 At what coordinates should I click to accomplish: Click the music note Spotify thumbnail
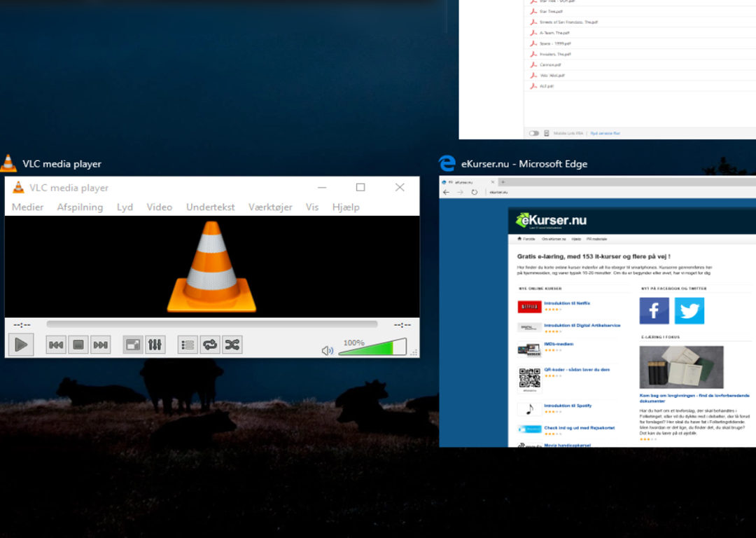tap(529, 409)
